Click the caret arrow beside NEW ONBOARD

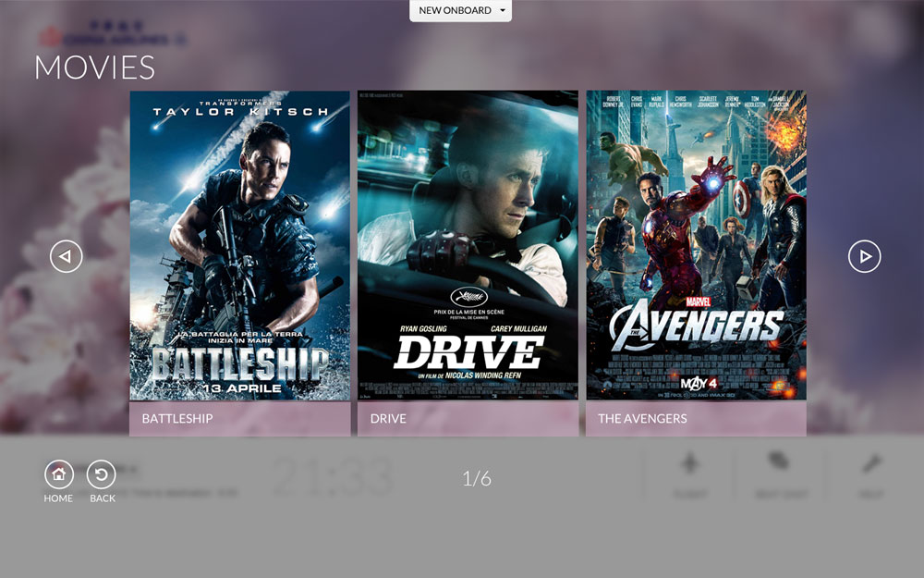pyautogui.click(x=502, y=11)
